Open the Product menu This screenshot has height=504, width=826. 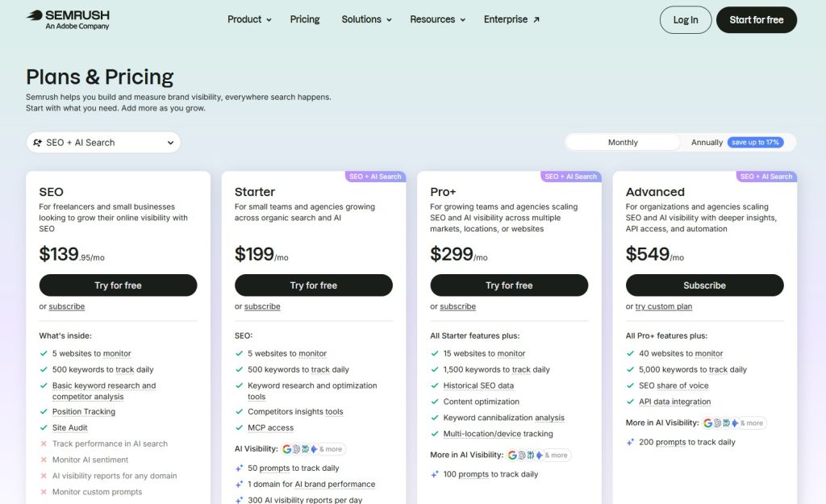[x=249, y=19]
